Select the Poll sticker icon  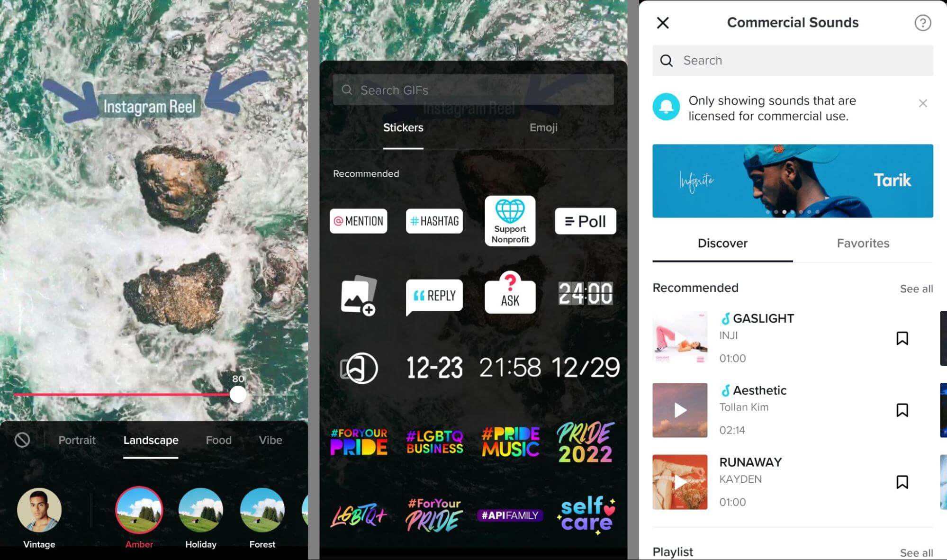coord(586,221)
